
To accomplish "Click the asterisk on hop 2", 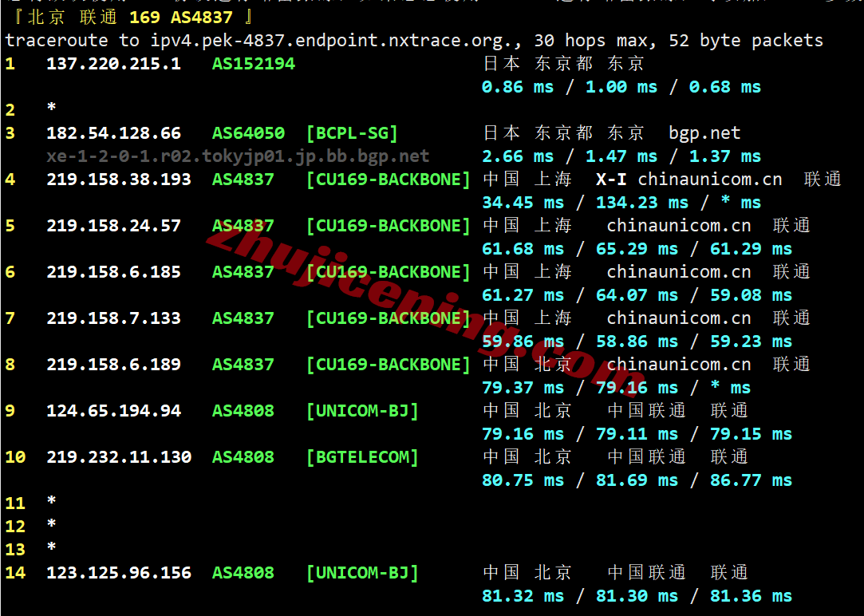I will click(51, 107).
